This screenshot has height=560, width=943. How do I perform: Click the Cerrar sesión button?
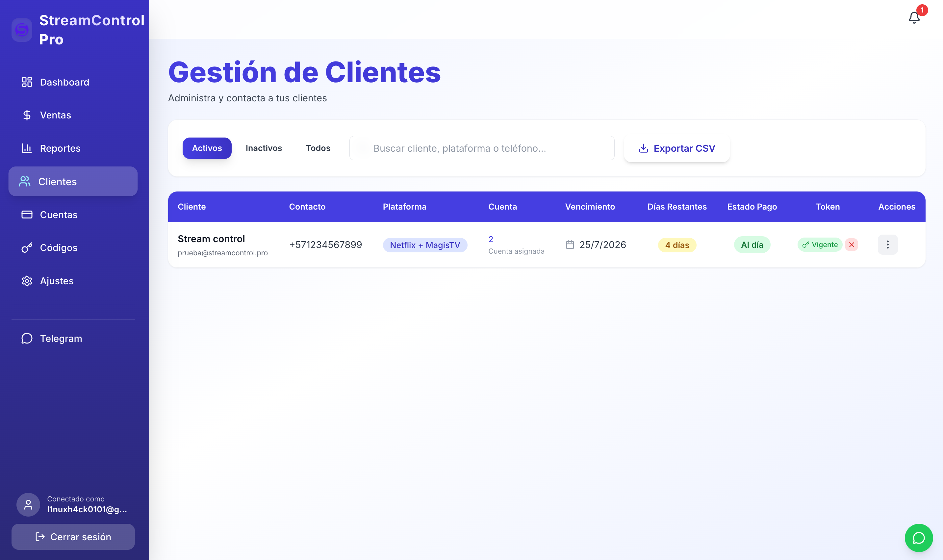(73, 537)
